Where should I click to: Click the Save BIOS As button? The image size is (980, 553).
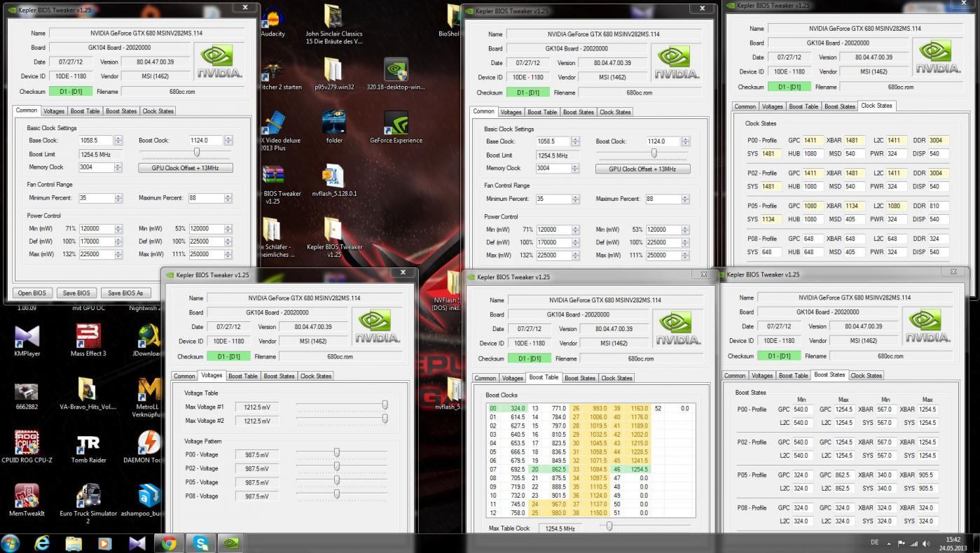126,293
